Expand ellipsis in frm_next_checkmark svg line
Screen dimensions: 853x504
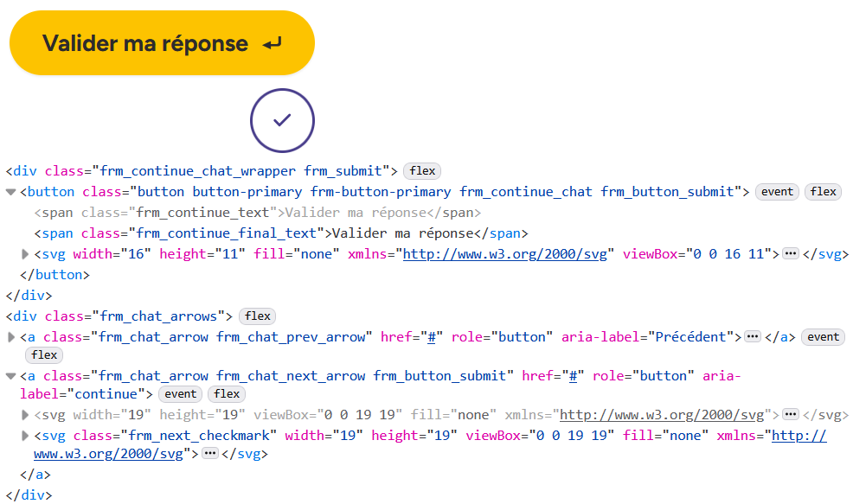(x=210, y=454)
